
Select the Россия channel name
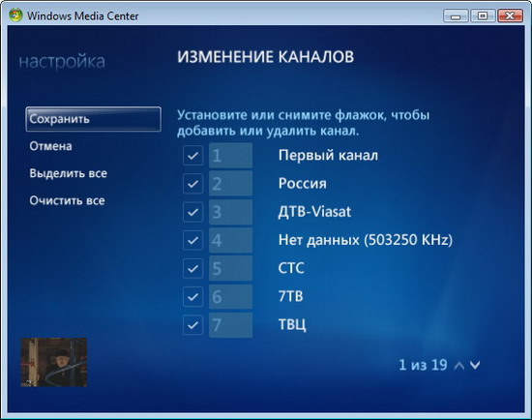303,184
